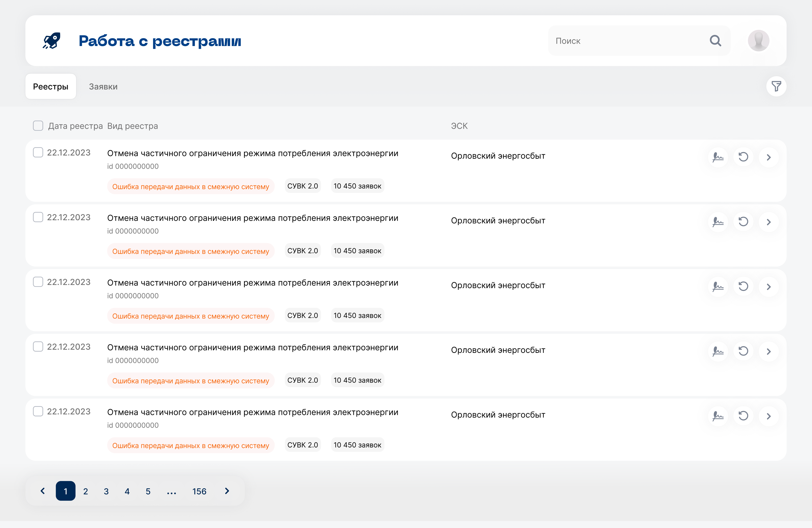This screenshot has height=528, width=812.
Task: Click the sign icon in third row
Action: tap(718, 286)
